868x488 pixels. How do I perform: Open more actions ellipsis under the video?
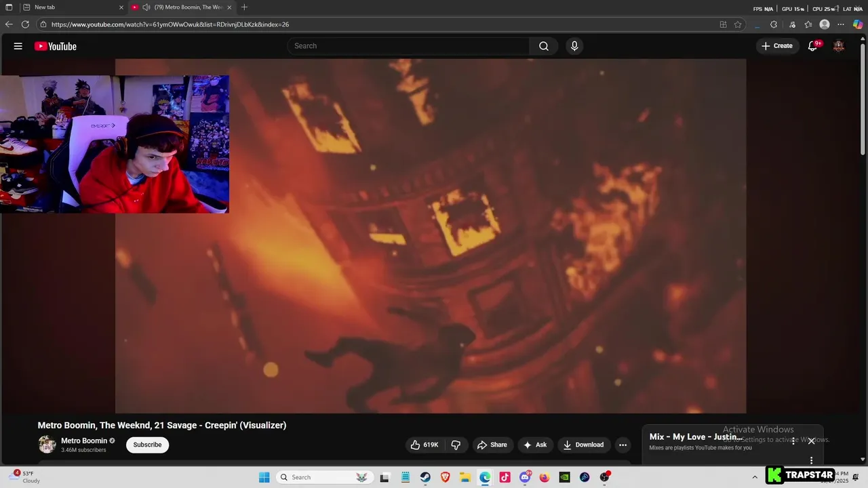tap(623, 445)
